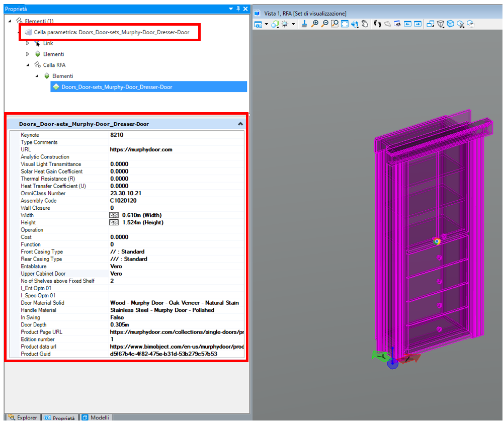
Task: Switch to the Proprietà tab
Action: pyautogui.click(x=60, y=417)
